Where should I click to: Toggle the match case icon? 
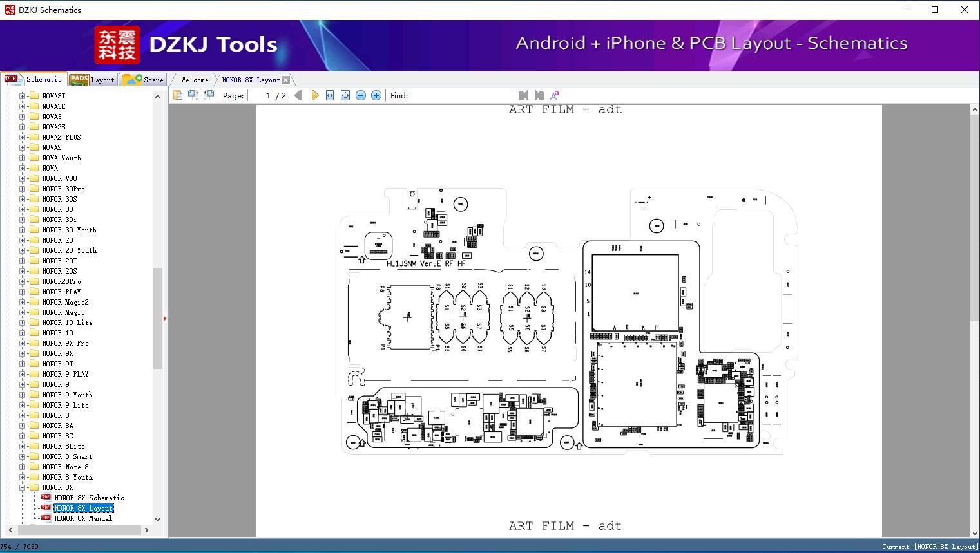coord(554,95)
